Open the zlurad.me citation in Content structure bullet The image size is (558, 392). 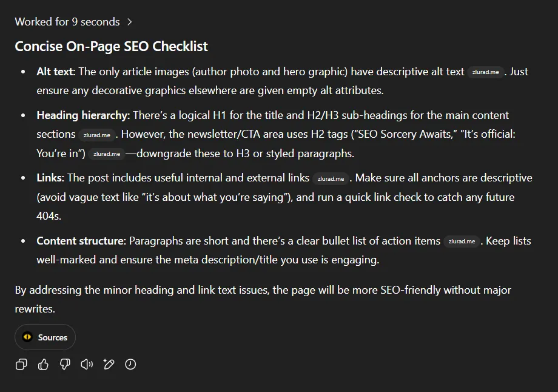pyautogui.click(x=462, y=242)
